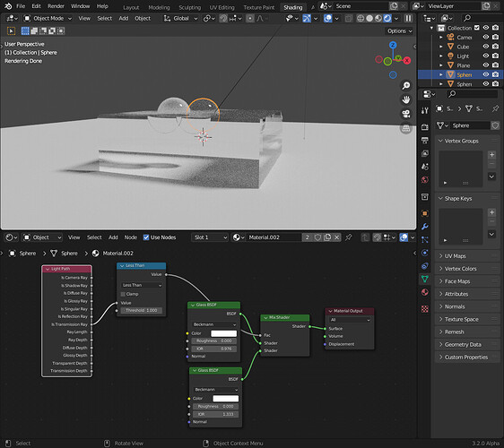Click pause render preview icon

408,18
